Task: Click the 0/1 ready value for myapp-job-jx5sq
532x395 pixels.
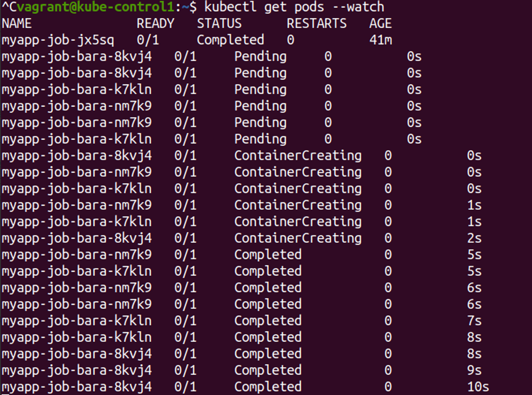Action: [x=148, y=40]
